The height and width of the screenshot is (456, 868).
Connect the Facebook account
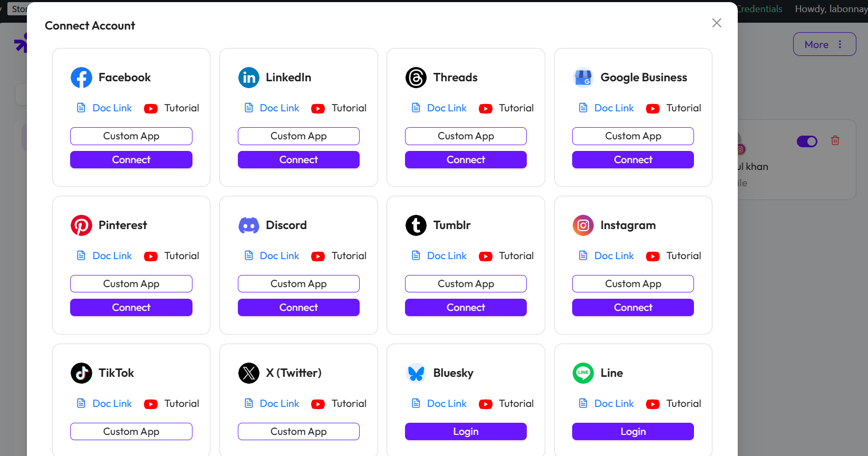coord(131,159)
